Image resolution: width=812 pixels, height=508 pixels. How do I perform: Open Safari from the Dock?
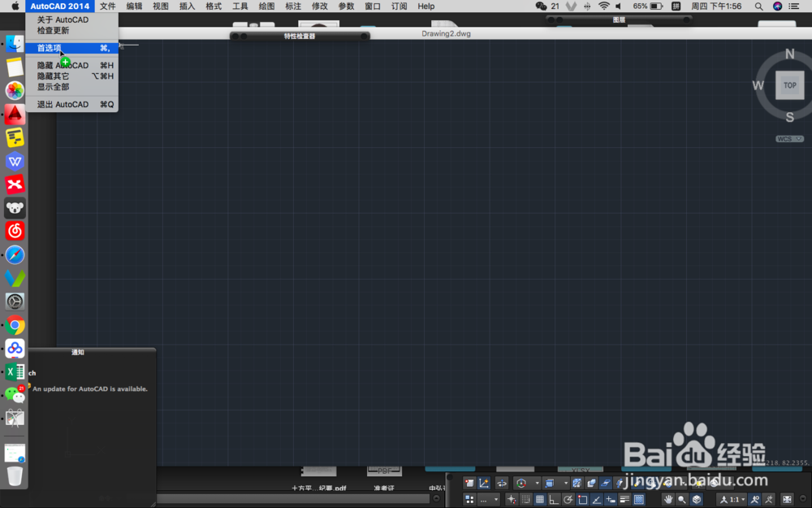click(15, 254)
